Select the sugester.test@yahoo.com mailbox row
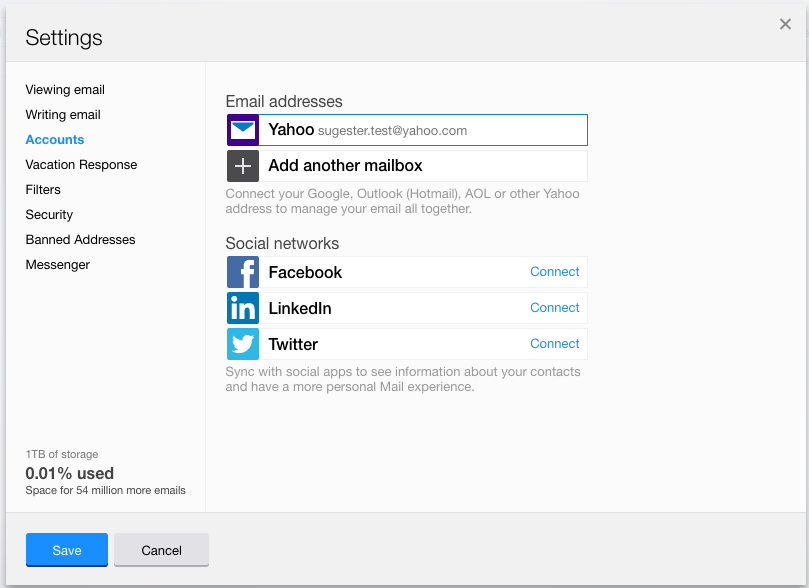Screen dimensions: 809x588 click(420, 130)
